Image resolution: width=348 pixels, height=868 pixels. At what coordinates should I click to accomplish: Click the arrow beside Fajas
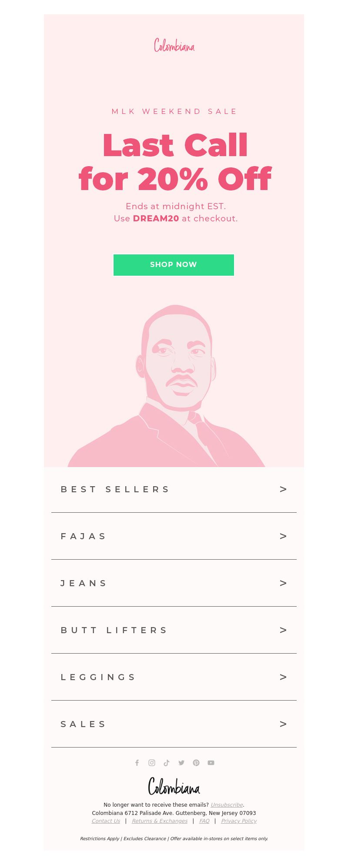click(x=283, y=536)
